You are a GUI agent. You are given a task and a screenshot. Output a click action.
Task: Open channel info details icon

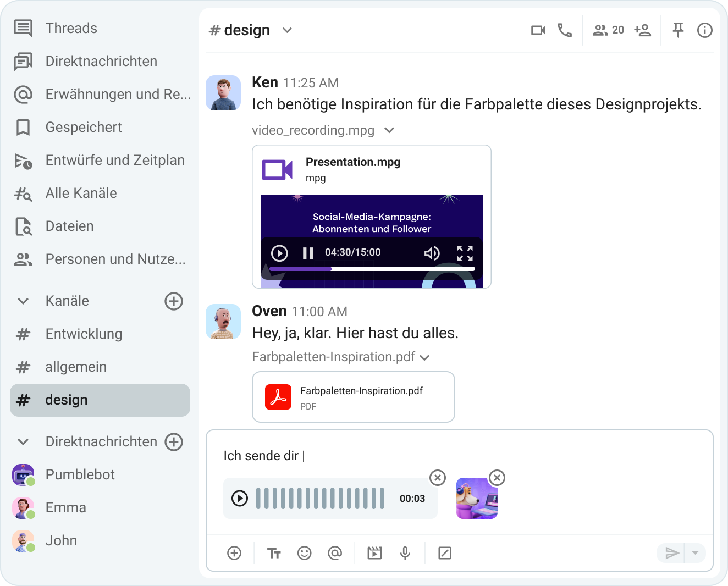click(x=704, y=30)
